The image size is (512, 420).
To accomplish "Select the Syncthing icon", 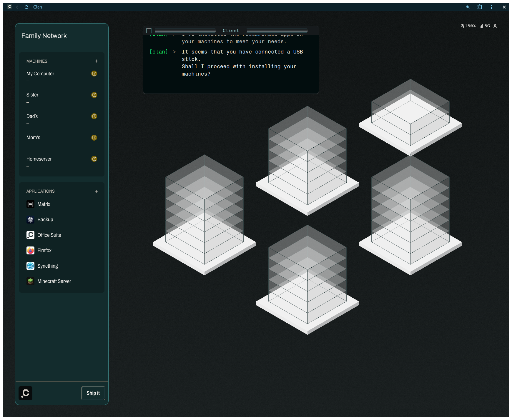I will pos(30,266).
